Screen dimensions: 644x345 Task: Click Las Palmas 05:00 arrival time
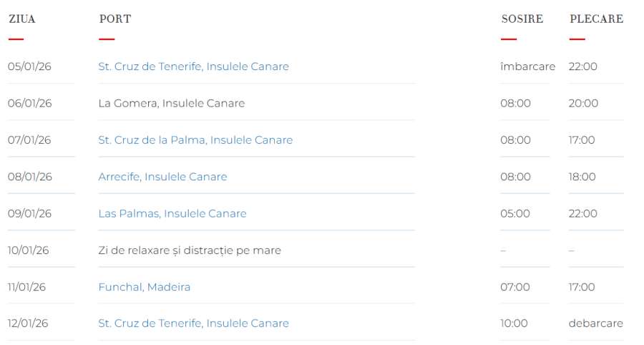[515, 213]
